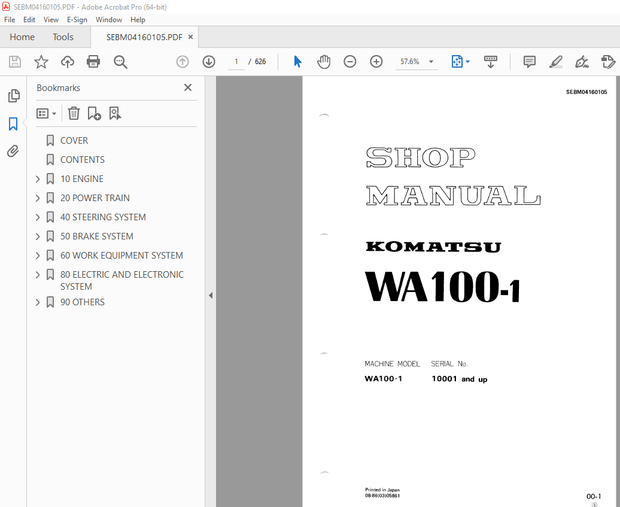This screenshot has height=507, width=620.
Task: Add a new bookmark icon
Action: tap(94, 114)
